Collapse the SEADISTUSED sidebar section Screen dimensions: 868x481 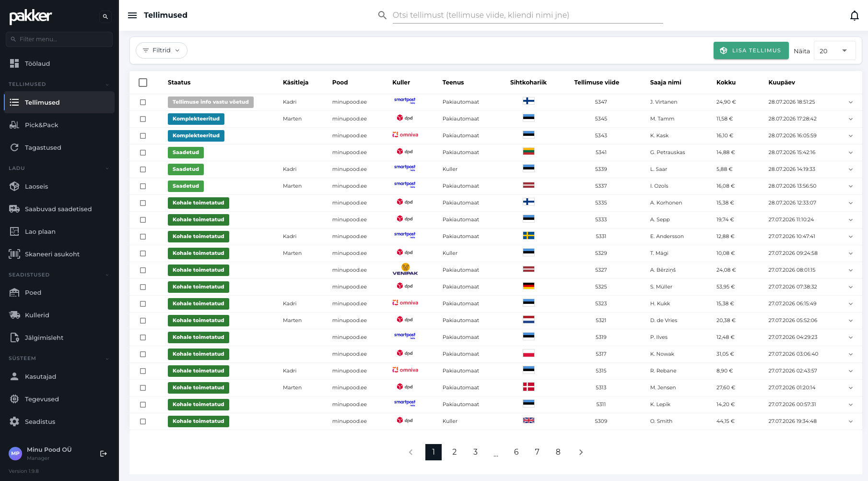[x=59, y=275]
